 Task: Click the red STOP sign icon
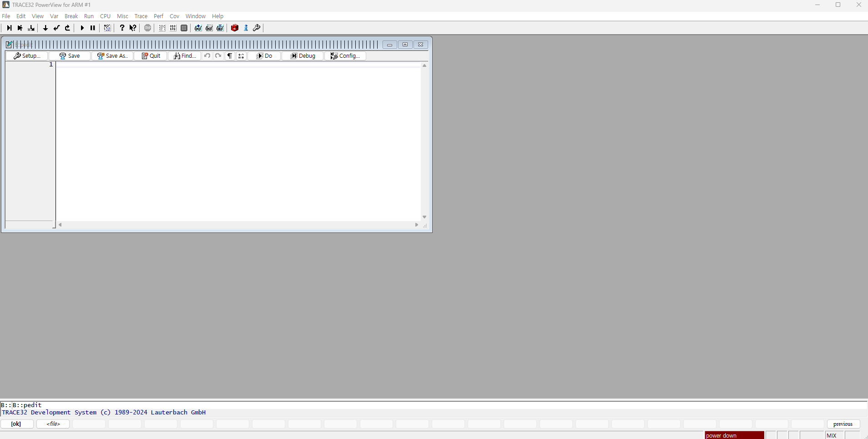[148, 28]
